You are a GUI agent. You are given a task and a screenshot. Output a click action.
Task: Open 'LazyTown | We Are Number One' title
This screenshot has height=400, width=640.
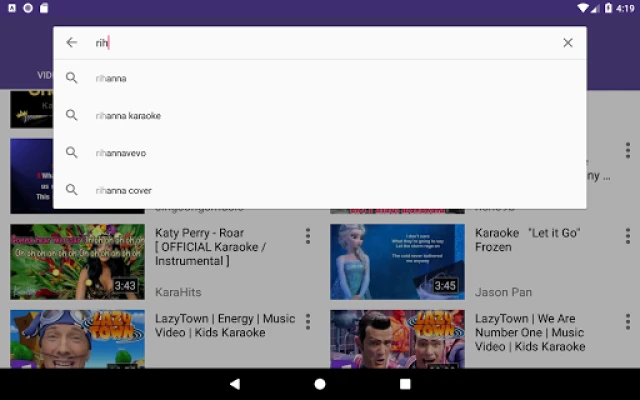[x=529, y=332]
